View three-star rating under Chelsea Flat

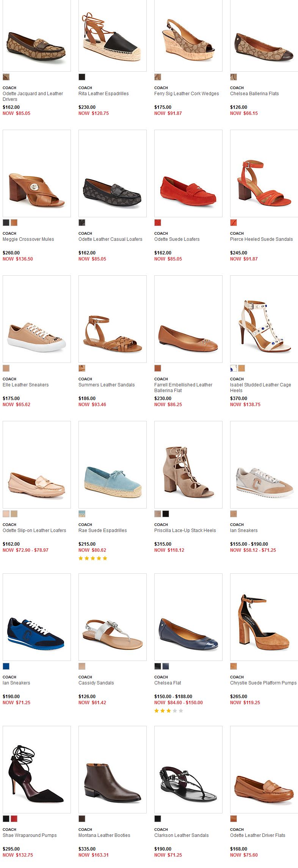coord(169,711)
